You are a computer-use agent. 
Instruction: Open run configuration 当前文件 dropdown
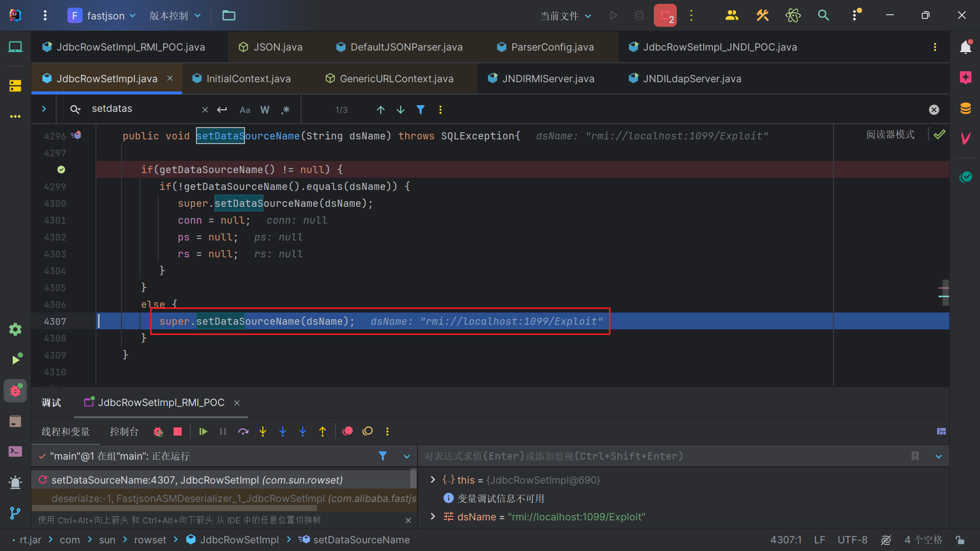click(x=566, y=16)
